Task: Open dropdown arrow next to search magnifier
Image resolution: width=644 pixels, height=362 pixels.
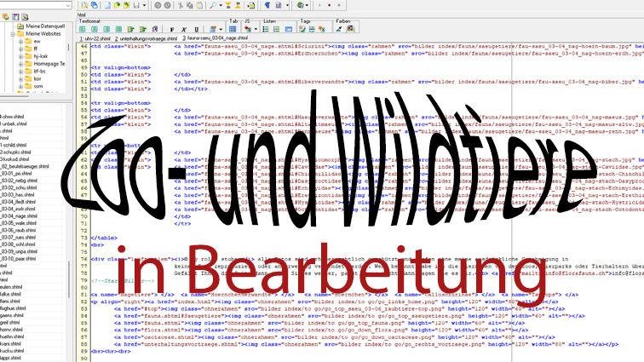Action: coord(221,5)
